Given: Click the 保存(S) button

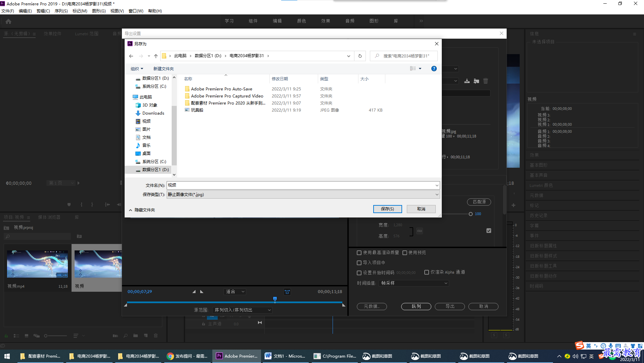Looking at the screenshot, I should point(388,209).
